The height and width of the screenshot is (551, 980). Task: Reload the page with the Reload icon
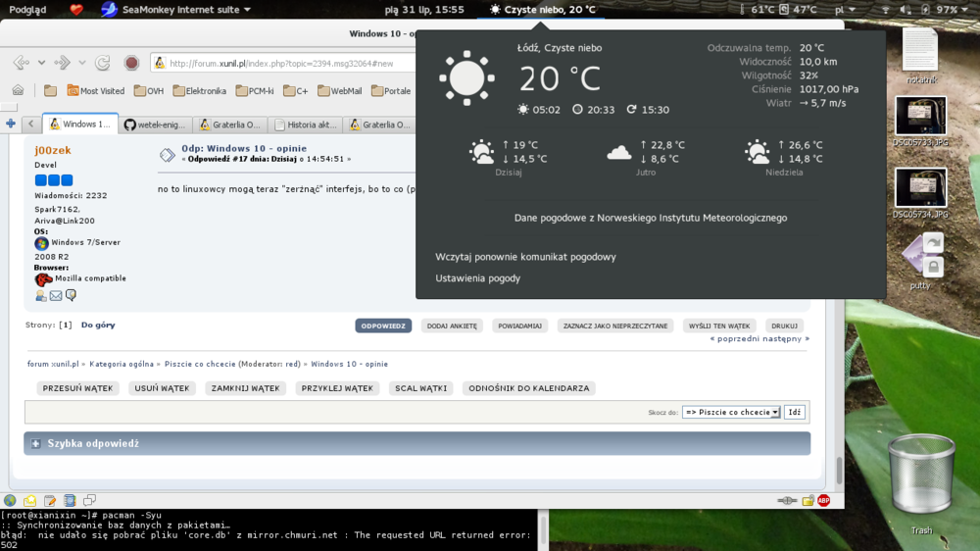103,63
